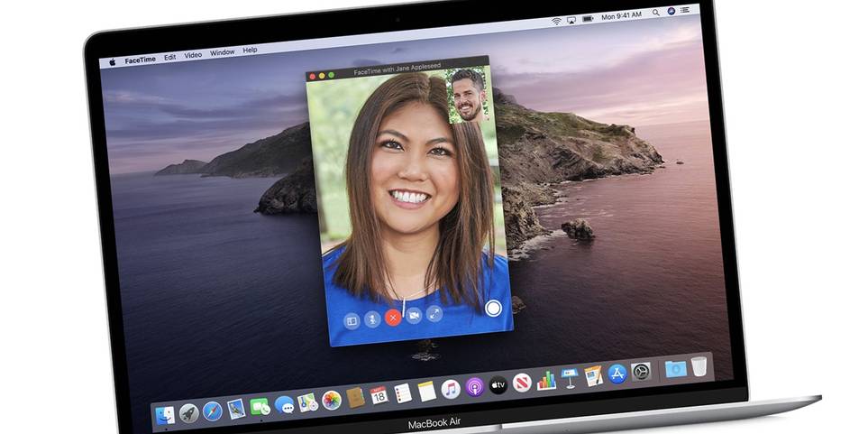The height and width of the screenshot is (434, 868).
Task: Open the Wi-Fi status menu
Action: (556, 21)
